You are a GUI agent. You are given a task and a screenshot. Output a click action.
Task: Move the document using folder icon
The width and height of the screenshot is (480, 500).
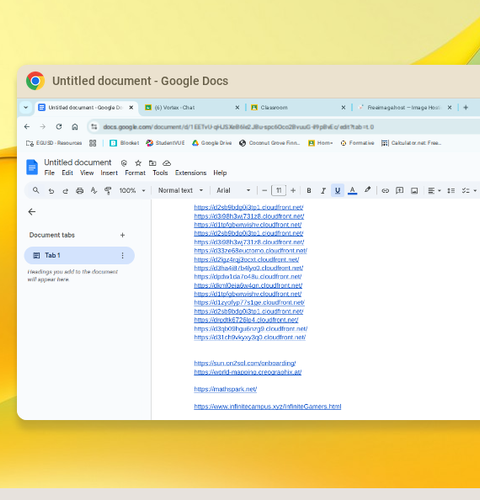pyautogui.click(x=152, y=163)
